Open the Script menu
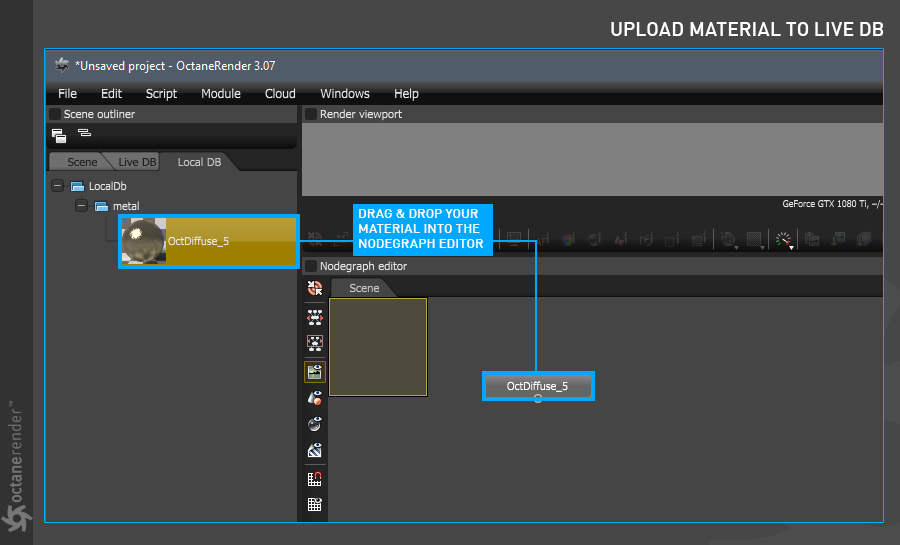 (x=161, y=94)
